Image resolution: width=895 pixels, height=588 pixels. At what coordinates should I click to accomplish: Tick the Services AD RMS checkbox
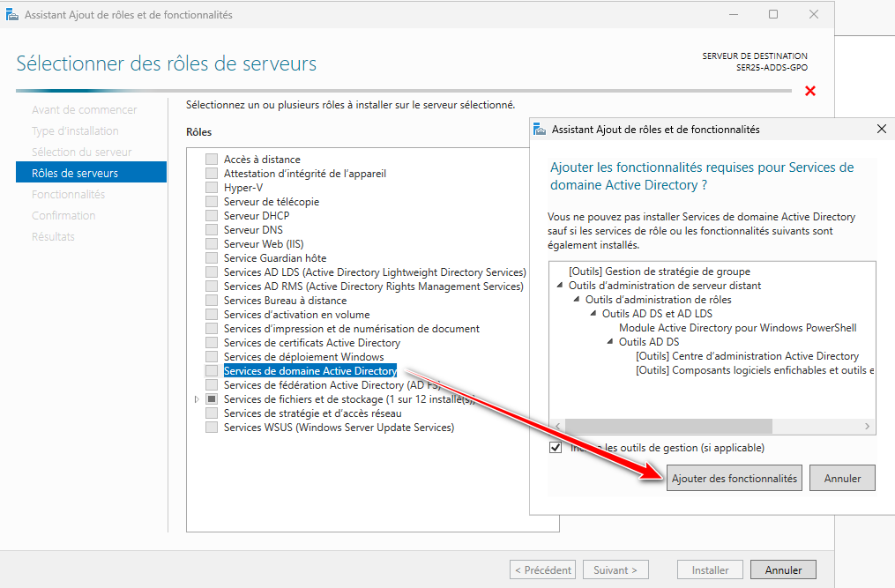click(212, 286)
